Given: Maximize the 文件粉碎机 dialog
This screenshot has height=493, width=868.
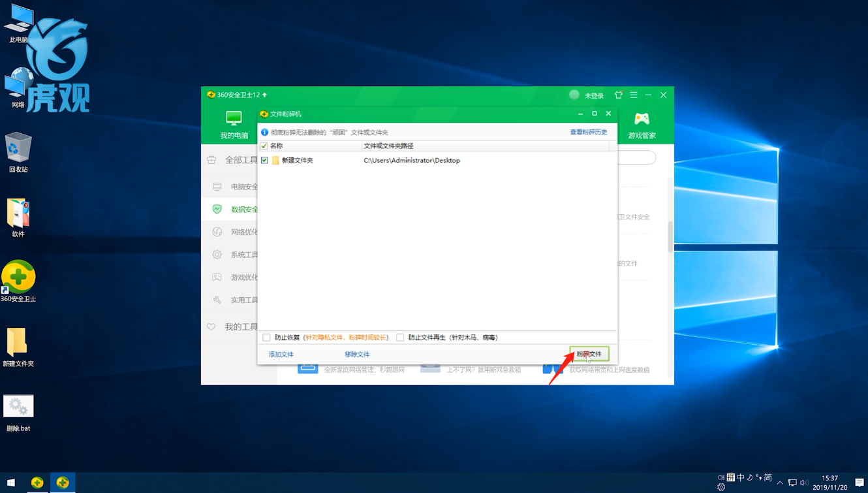Looking at the screenshot, I should pyautogui.click(x=595, y=114).
